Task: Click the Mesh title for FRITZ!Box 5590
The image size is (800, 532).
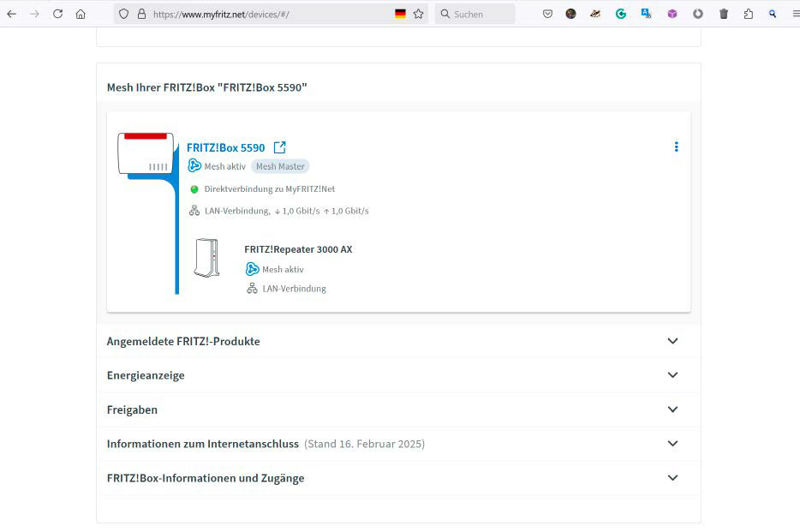Action: (x=206, y=87)
